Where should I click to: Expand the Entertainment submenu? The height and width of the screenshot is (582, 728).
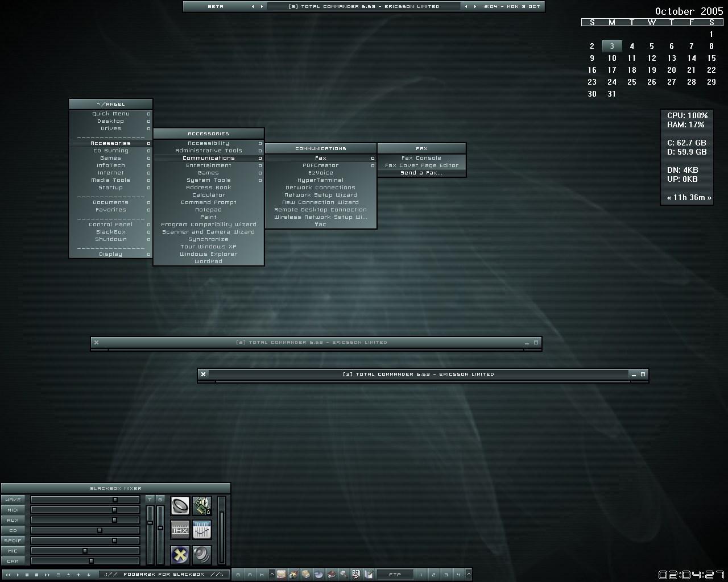(208, 165)
